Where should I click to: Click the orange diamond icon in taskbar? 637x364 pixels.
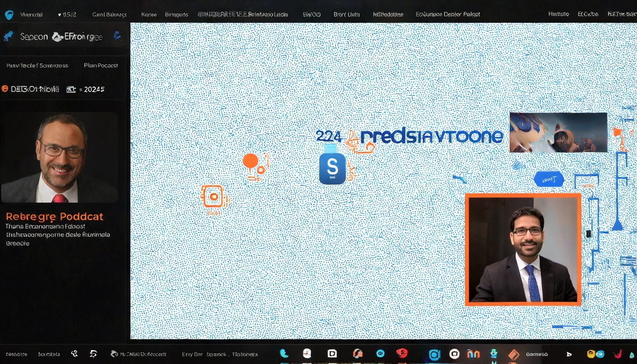pyautogui.click(x=514, y=354)
